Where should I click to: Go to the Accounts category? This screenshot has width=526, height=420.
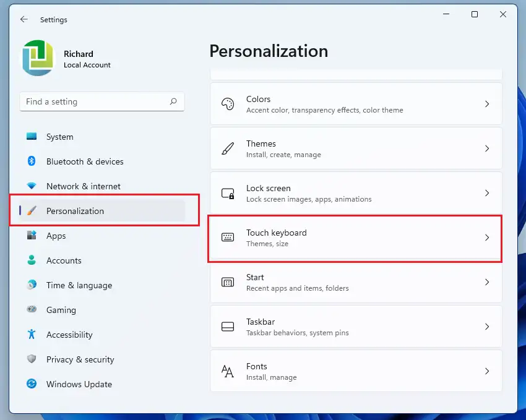tap(102, 260)
